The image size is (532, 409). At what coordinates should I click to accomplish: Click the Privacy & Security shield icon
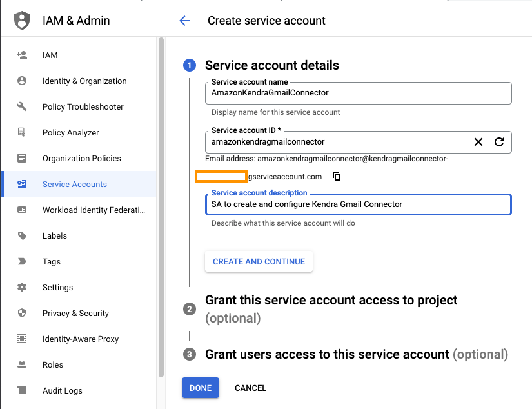tap(22, 313)
